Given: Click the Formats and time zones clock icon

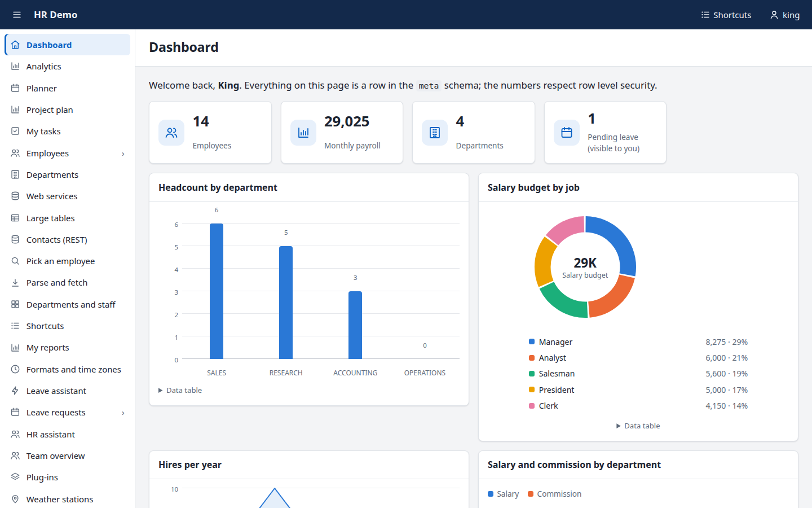Looking at the screenshot, I should pos(15,369).
